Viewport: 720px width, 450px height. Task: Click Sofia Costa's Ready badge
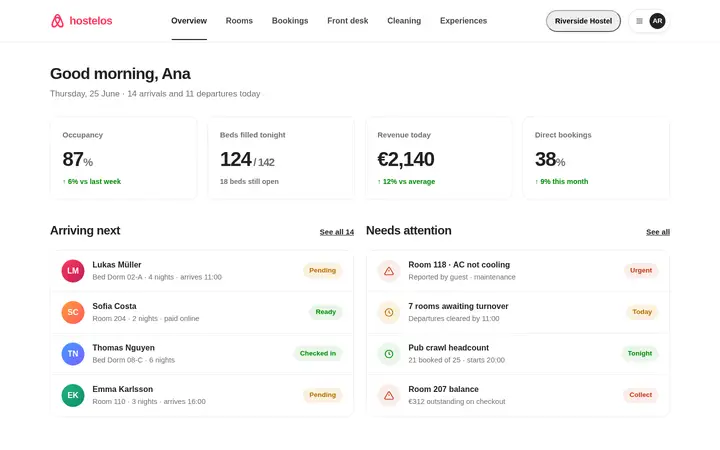pyautogui.click(x=326, y=312)
